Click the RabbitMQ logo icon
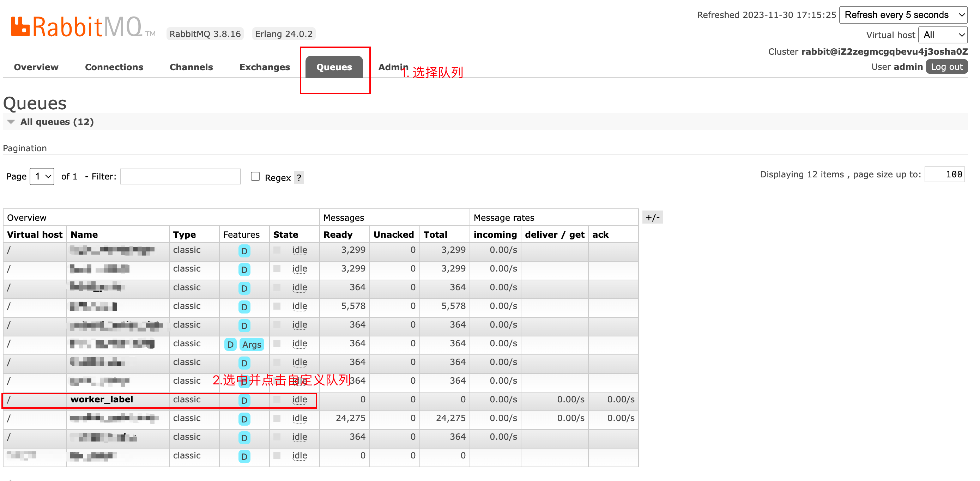 pos(20,26)
